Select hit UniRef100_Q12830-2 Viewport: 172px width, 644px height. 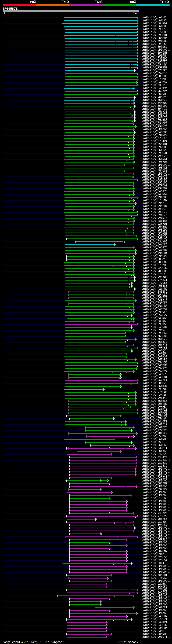(156, 460)
